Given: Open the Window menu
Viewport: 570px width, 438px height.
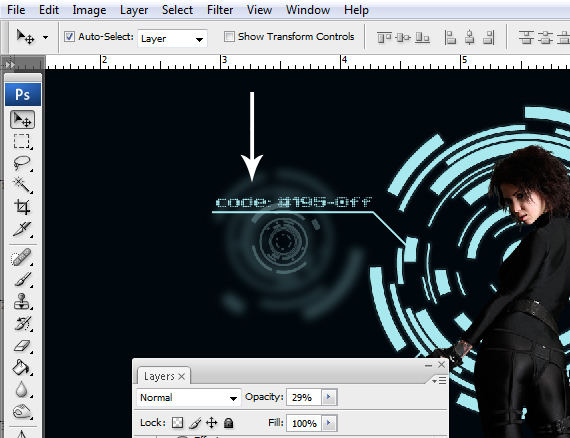Looking at the screenshot, I should point(308,10).
